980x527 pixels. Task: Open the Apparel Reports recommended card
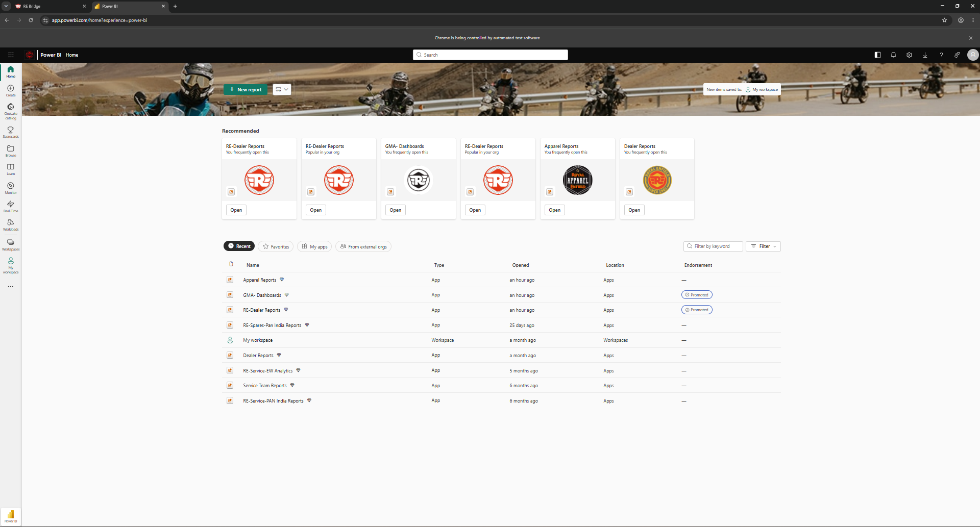pos(555,210)
